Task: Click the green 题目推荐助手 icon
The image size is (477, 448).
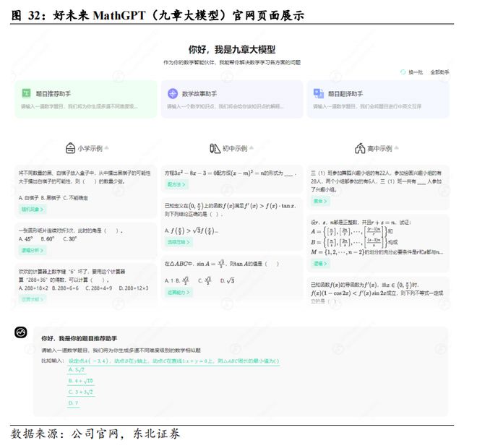Action: (x=26, y=93)
